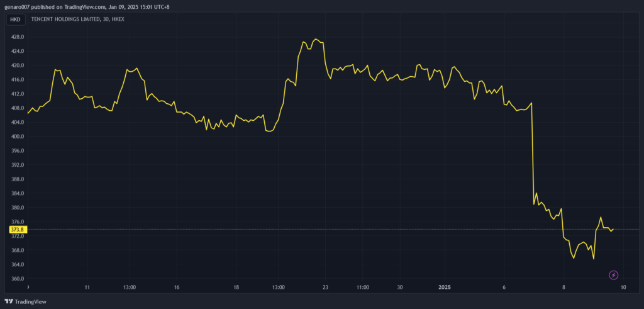Click the 23 date label on time axis
This screenshot has width=644, height=309.
click(x=325, y=287)
